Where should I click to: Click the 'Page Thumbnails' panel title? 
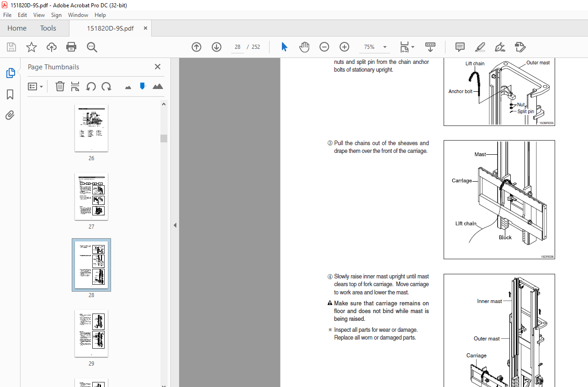point(53,67)
